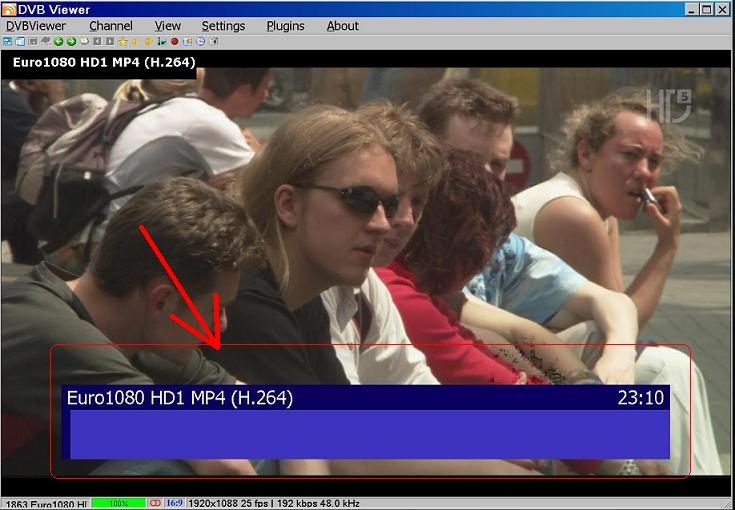Click the green 100% signal level bar

[118, 503]
